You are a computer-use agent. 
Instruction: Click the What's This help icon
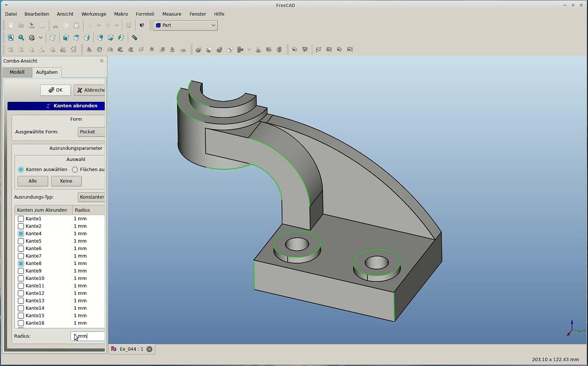coord(142,25)
